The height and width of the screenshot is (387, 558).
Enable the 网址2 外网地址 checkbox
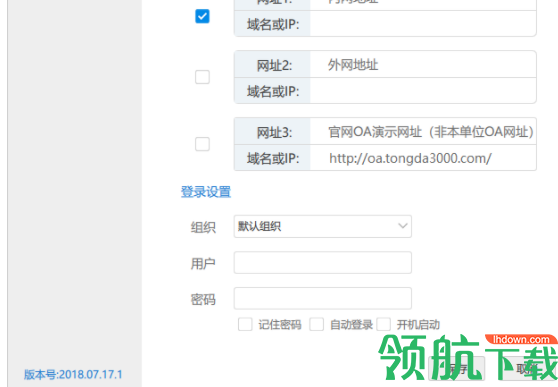click(x=202, y=77)
